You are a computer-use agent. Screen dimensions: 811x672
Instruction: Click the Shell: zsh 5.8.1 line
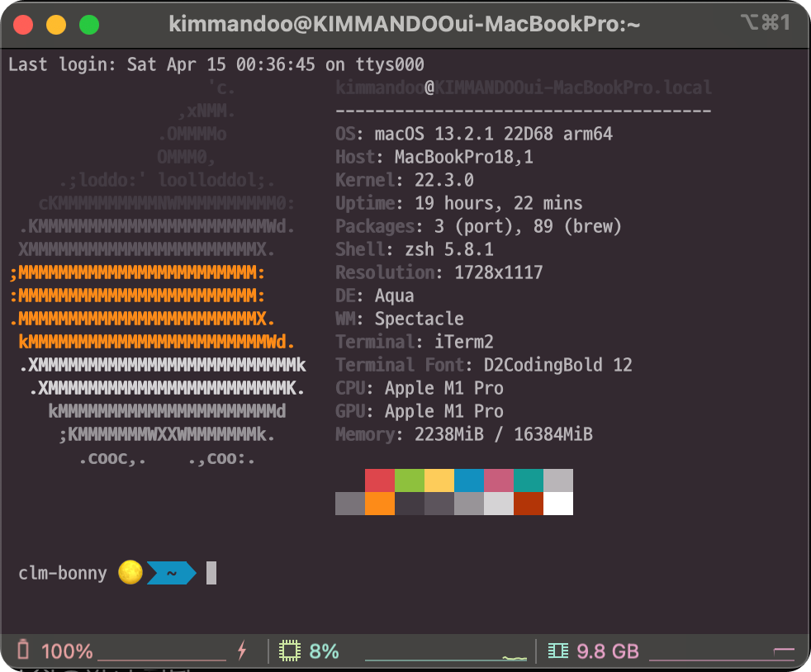coord(415,249)
